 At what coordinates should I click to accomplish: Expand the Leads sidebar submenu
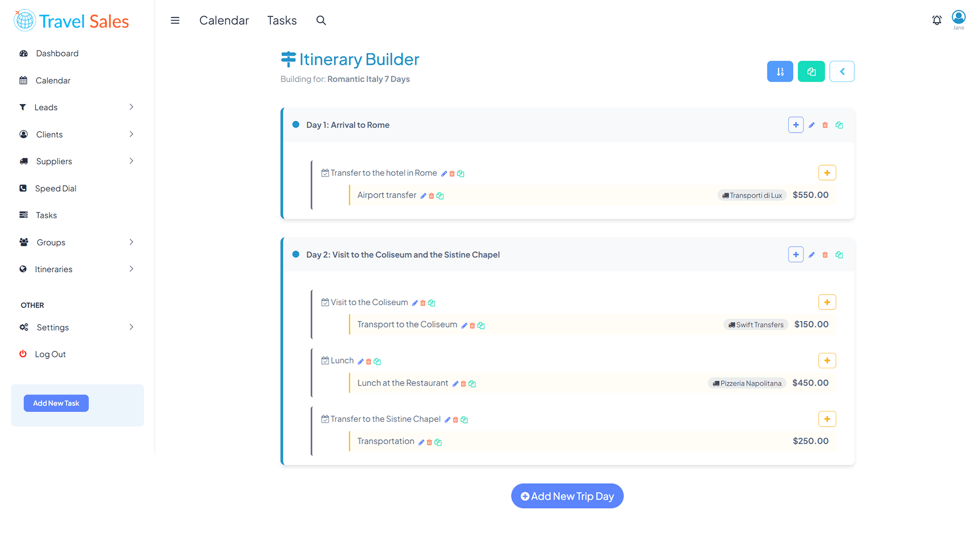pos(131,107)
